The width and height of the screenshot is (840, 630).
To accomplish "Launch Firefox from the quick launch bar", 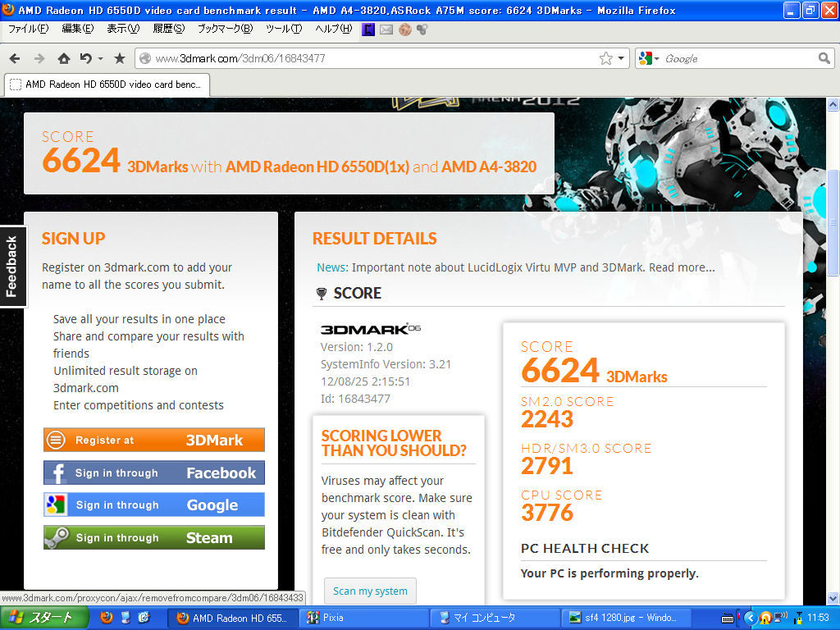I will coord(107,618).
